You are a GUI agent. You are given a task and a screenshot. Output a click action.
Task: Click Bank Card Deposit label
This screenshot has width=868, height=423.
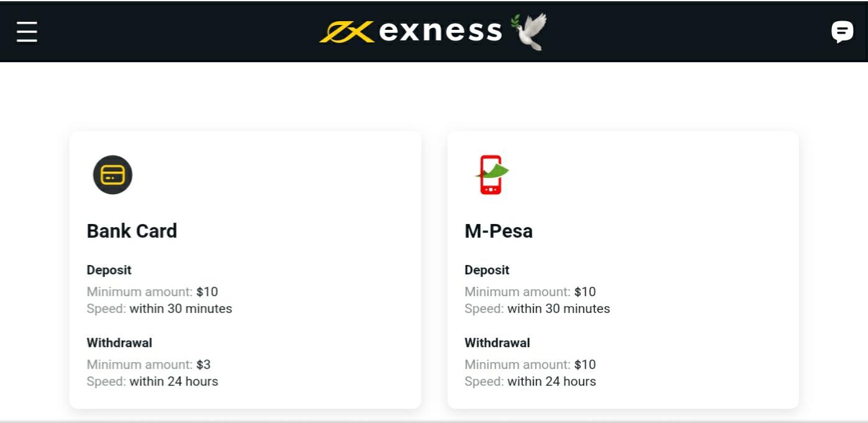click(x=109, y=270)
